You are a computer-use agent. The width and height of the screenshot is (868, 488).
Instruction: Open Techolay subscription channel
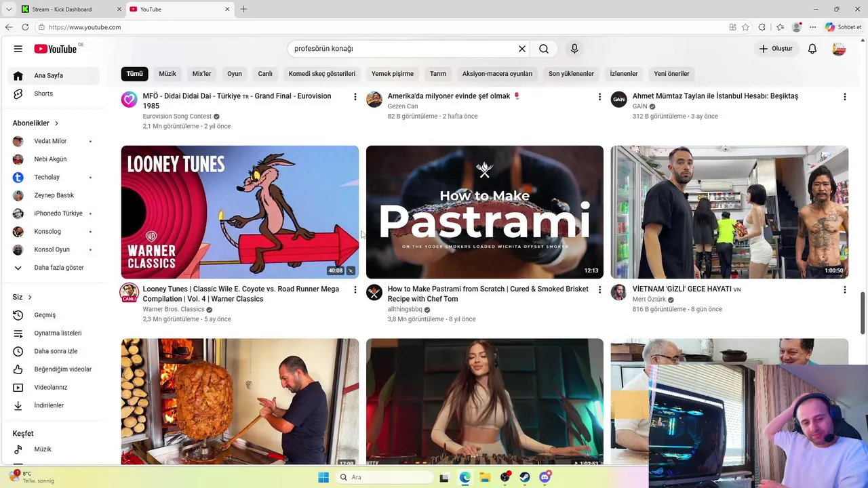tap(54, 178)
